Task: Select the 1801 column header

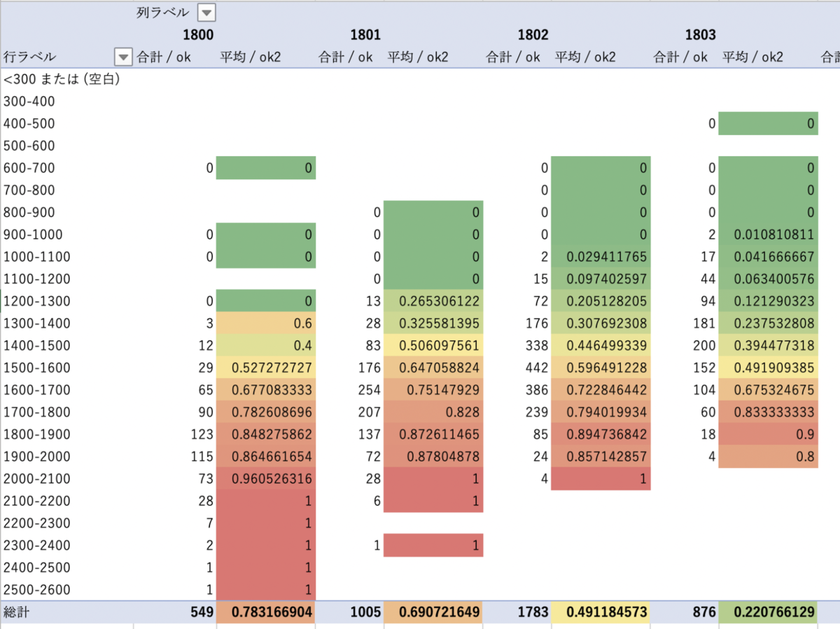Action: (x=367, y=34)
